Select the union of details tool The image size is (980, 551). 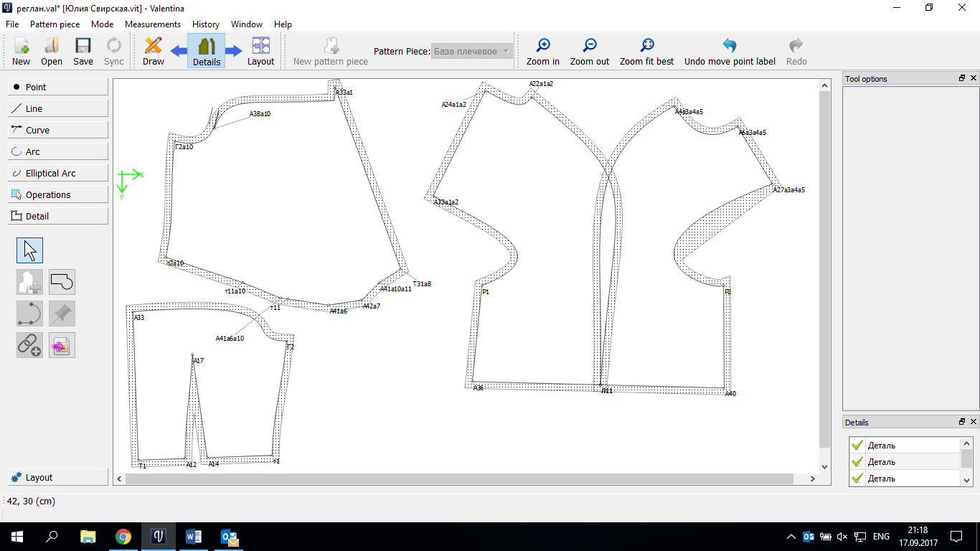pyautogui.click(x=62, y=282)
